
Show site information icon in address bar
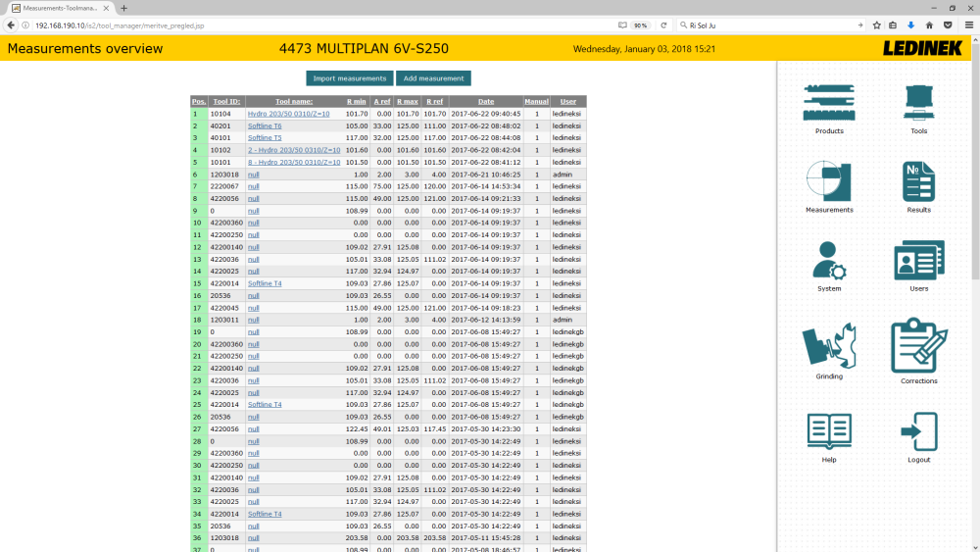[25, 25]
